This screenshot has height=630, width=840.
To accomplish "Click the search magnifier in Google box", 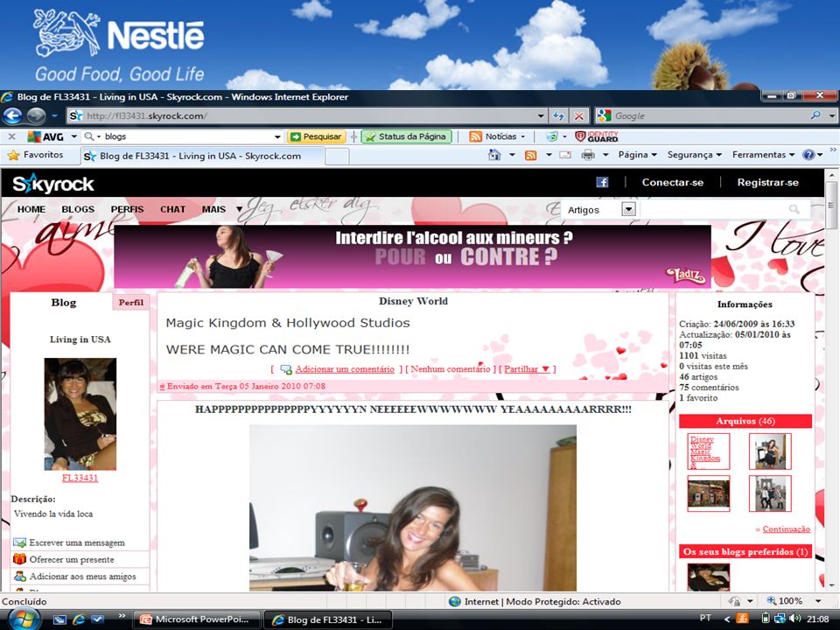I will [x=815, y=115].
